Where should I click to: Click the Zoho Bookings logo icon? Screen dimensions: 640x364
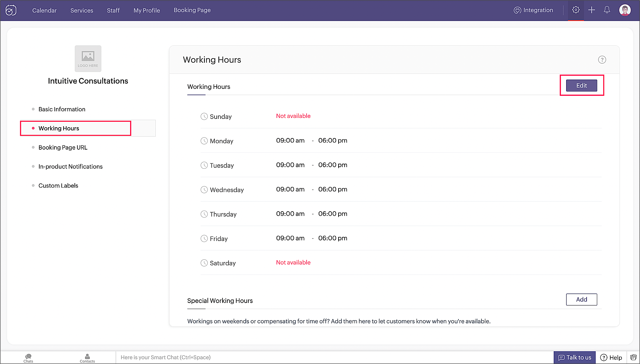[11, 10]
